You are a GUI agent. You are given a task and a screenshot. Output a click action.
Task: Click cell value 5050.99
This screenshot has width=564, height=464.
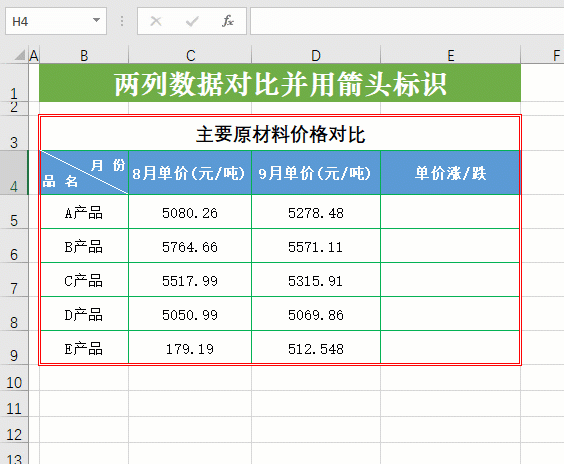pyautogui.click(x=190, y=314)
